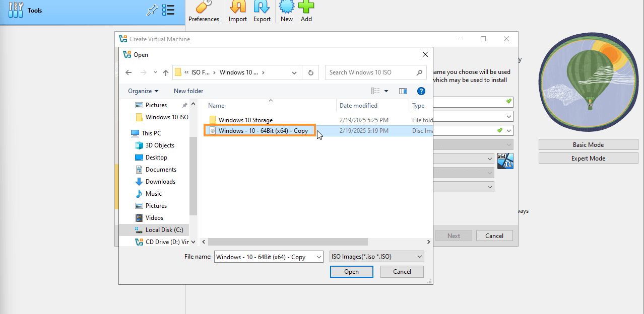
Task: Click the 2/19/2025 5:19 PM date cell
Action: point(364,130)
